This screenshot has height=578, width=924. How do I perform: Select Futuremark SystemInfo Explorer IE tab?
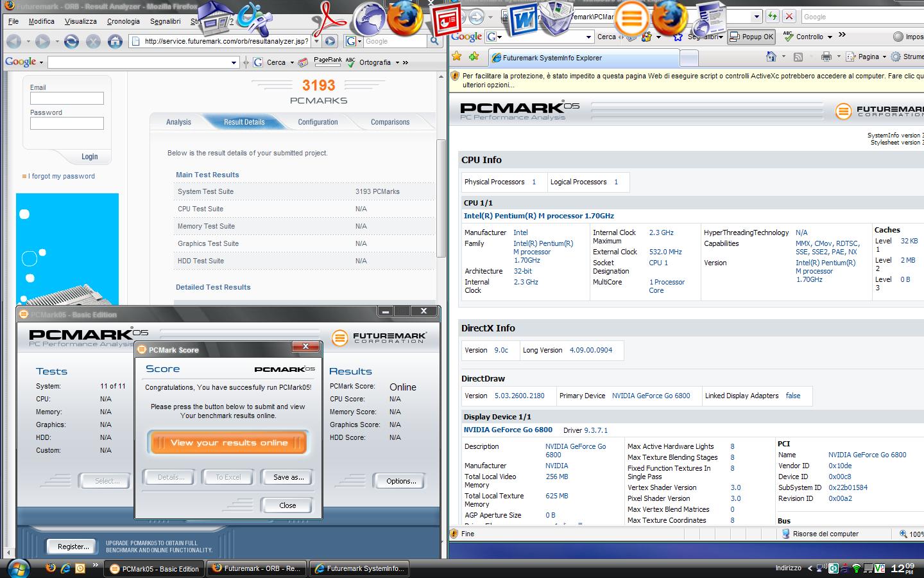[x=583, y=58]
